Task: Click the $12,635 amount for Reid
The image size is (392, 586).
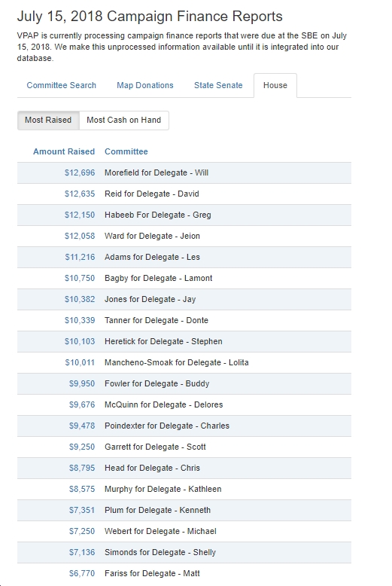Action: coord(80,194)
